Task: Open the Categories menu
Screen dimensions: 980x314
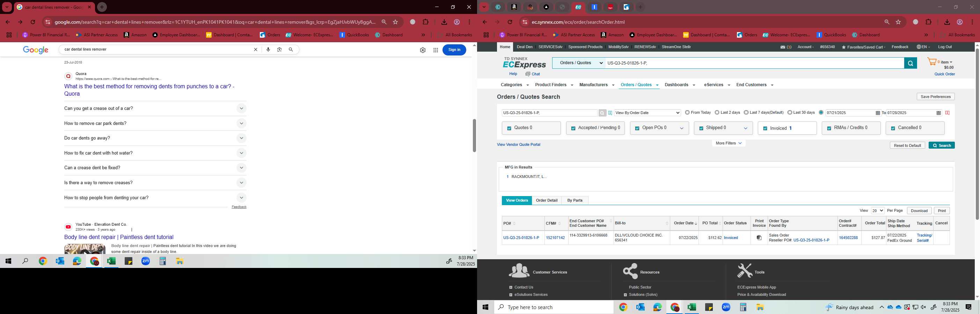Action: (x=515, y=85)
